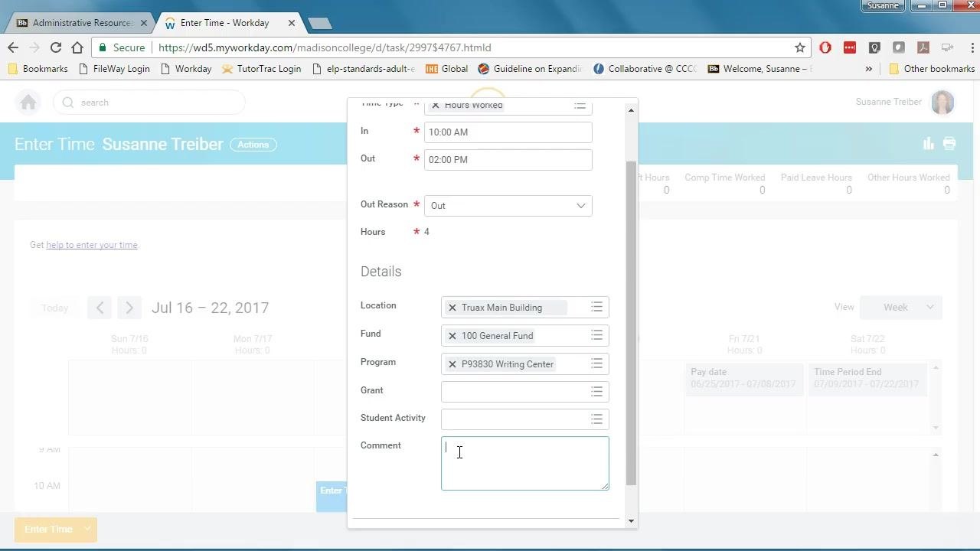Image resolution: width=980 pixels, height=551 pixels.
Task: Click the dialog scrollbar down arrow
Action: coord(631,521)
